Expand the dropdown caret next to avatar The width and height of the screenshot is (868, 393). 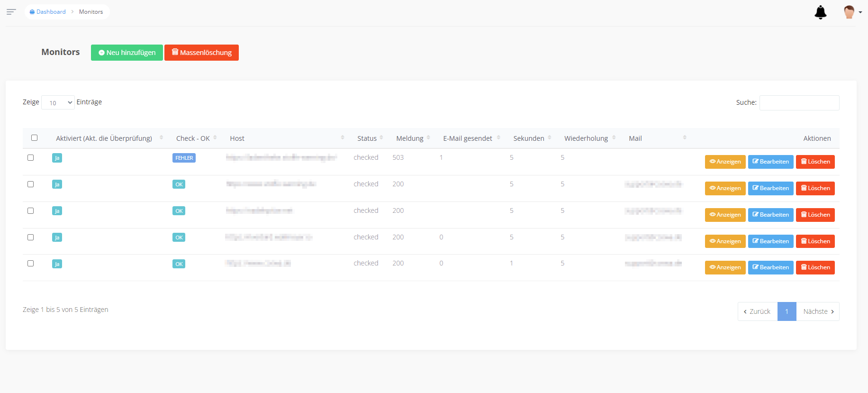point(860,13)
